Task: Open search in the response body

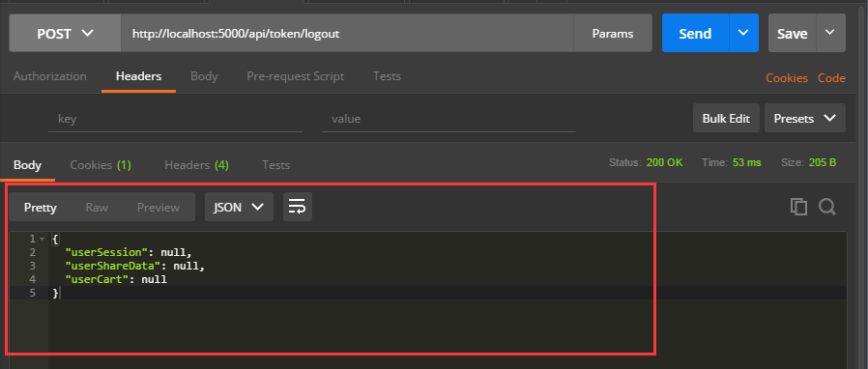Action: point(827,207)
